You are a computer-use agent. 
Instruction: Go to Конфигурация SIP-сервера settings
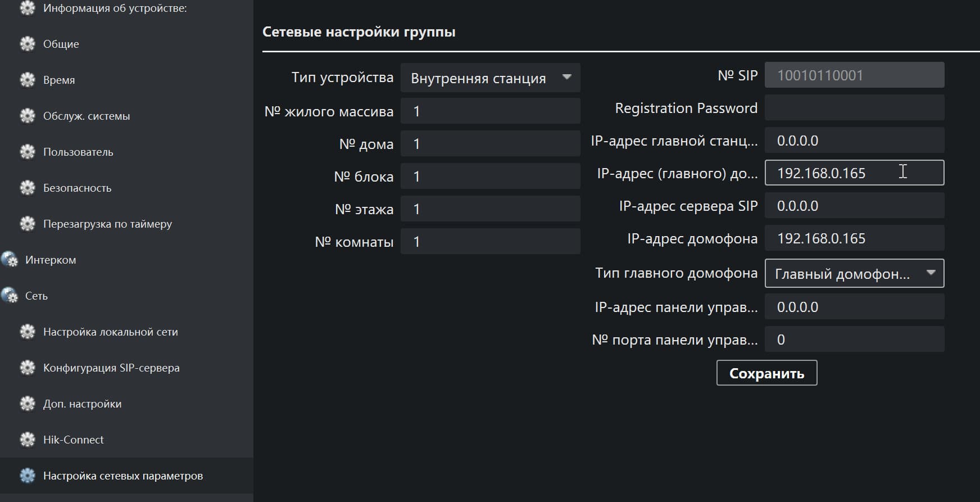(x=111, y=368)
